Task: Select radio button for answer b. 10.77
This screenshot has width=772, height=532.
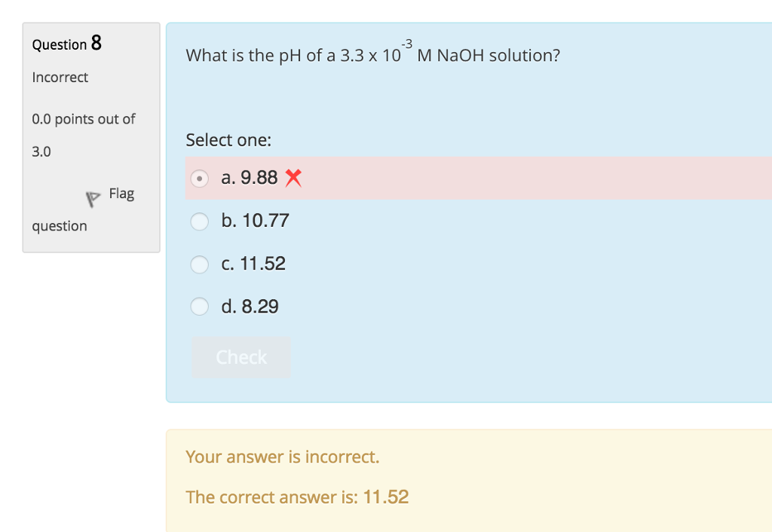Action: (x=199, y=222)
